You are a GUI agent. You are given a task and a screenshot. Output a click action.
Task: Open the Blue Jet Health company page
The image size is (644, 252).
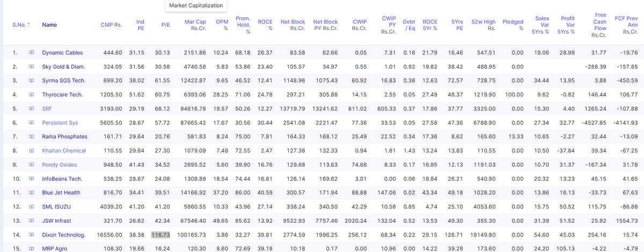click(x=61, y=193)
